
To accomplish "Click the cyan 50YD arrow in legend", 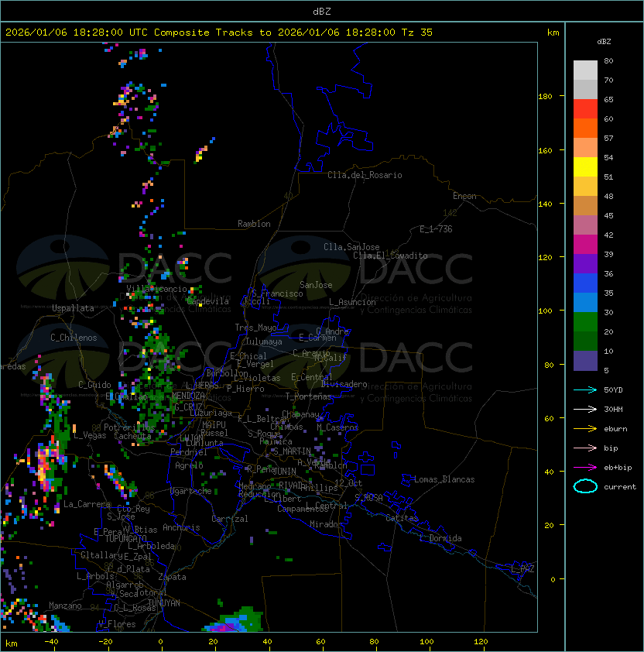I will [x=585, y=389].
